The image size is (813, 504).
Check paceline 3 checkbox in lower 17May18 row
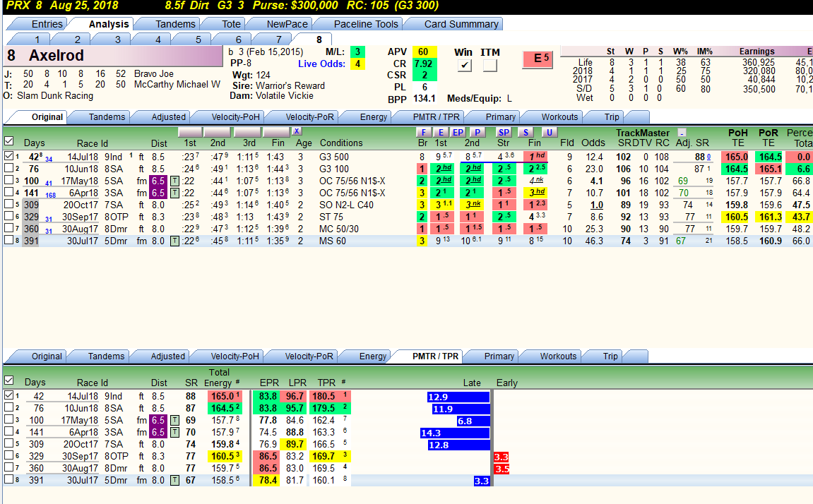8,419
